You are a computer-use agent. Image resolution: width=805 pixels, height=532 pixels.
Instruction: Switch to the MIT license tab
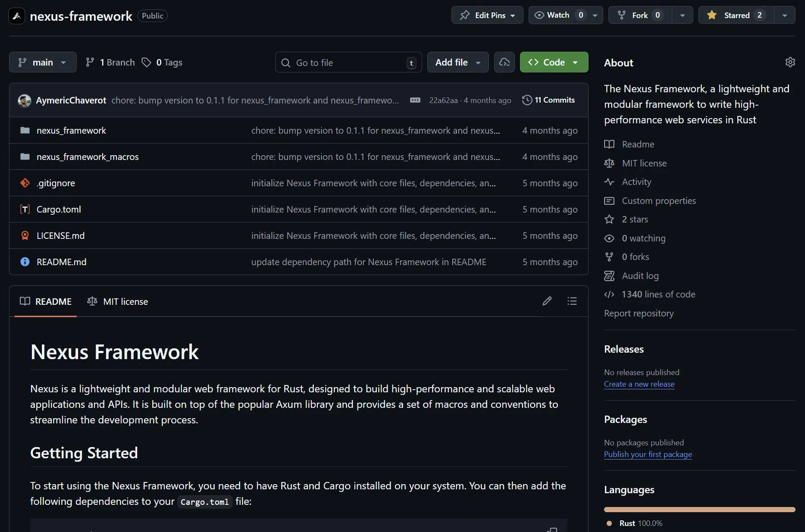pyautogui.click(x=117, y=301)
